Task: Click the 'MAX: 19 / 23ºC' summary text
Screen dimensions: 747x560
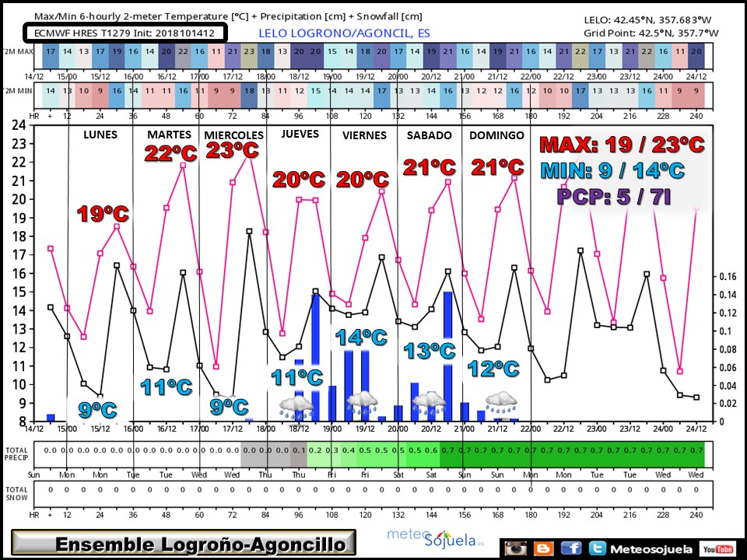Action: pyautogui.click(x=622, y=145)
